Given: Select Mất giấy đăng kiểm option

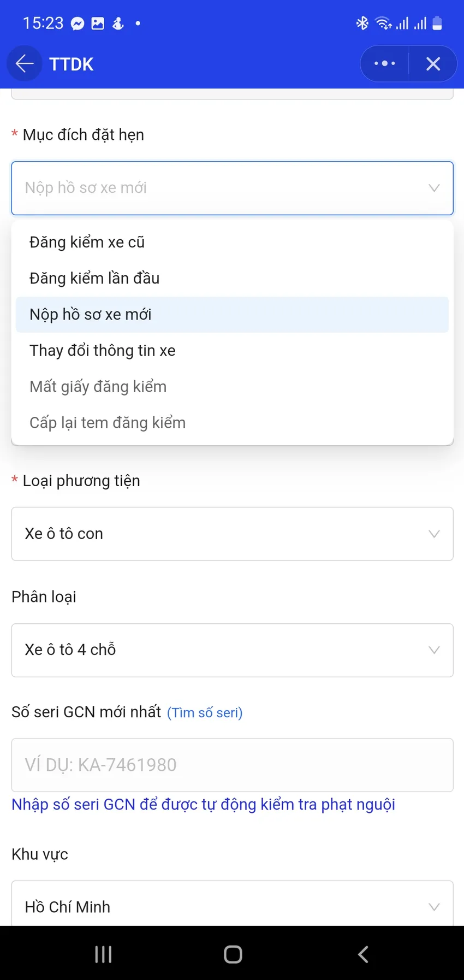Looking at the screenshot, I should click(98, 387).
